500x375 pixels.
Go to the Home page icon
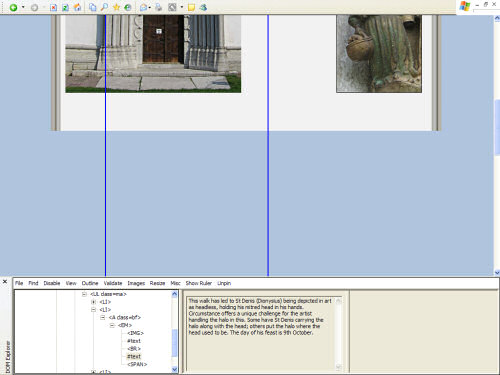pos(77,7)
